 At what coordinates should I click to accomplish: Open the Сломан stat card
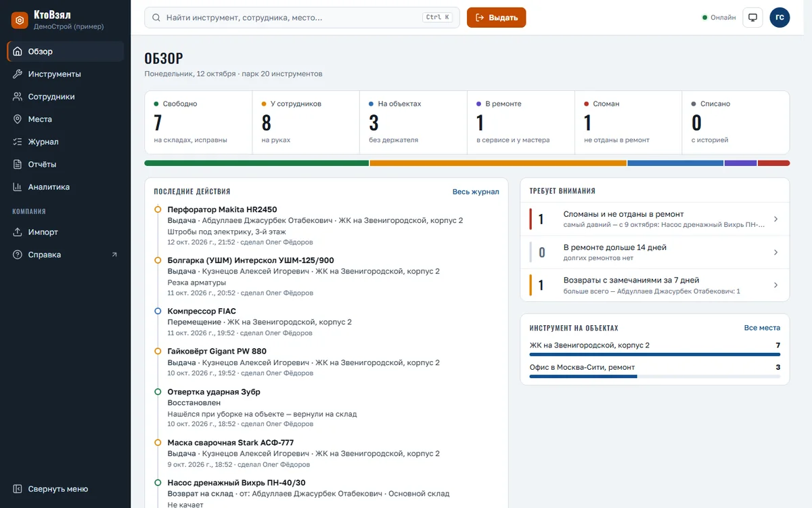click(628, 123)
